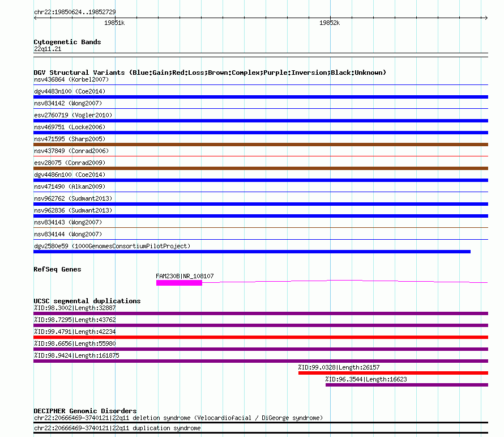The height and width of the screenshot is (437, 504).
Task: Select the %ID:99.0328|Length:26157 label text
Action: tap(339, 367)
